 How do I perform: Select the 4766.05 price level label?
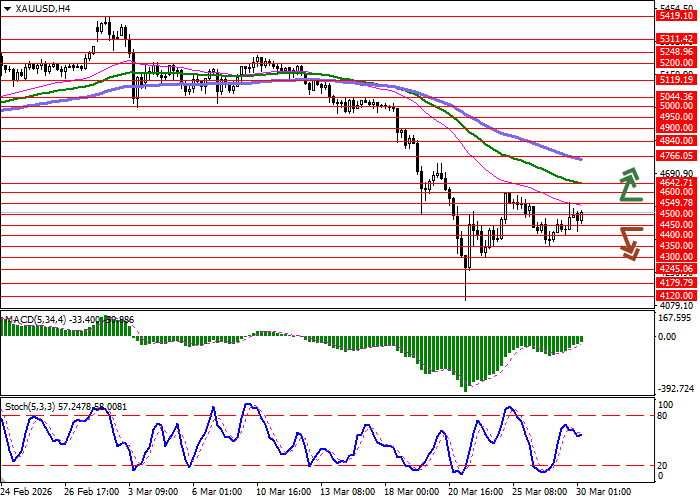(x=676, y=156)
